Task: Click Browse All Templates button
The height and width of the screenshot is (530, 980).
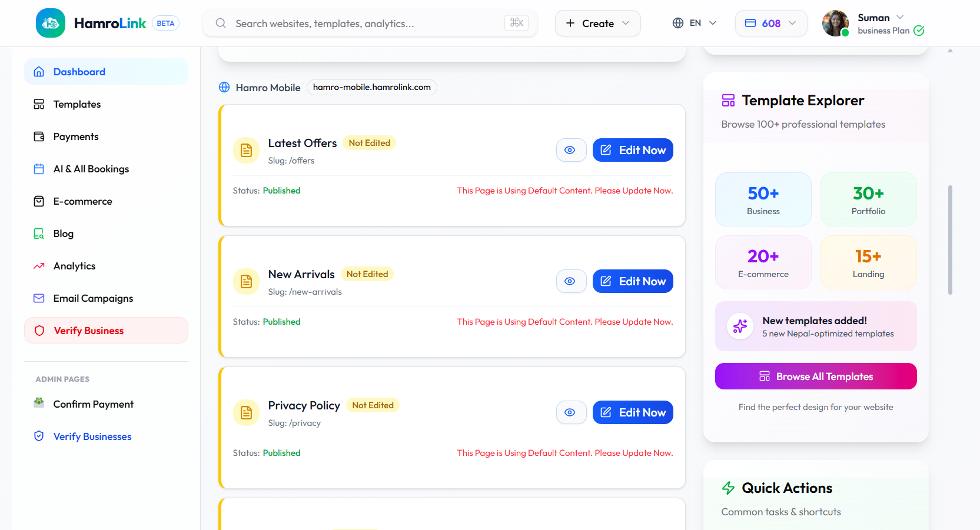Action: [815, 376]
